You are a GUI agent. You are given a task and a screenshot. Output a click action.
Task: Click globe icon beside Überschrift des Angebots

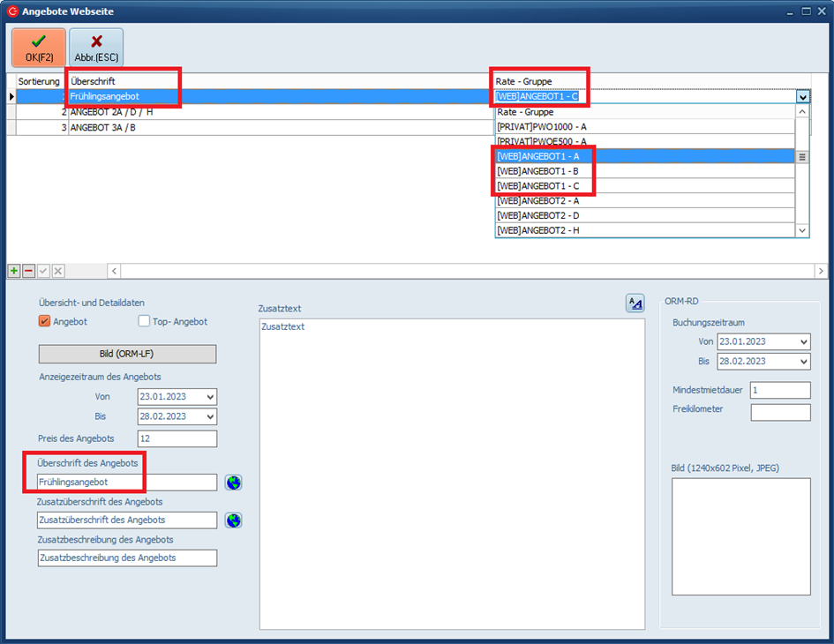[x=233, y=483]
